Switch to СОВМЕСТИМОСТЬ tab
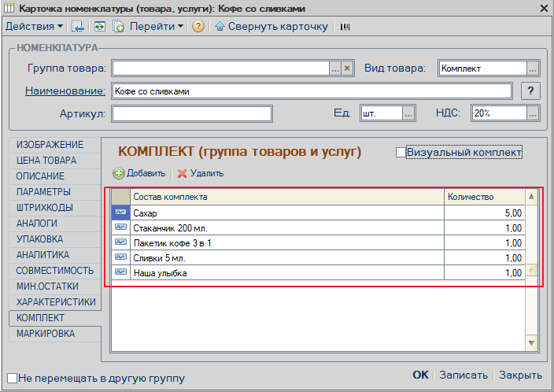Screen dimensions: 554x392 pyautogui.click(x=55, y=271)
